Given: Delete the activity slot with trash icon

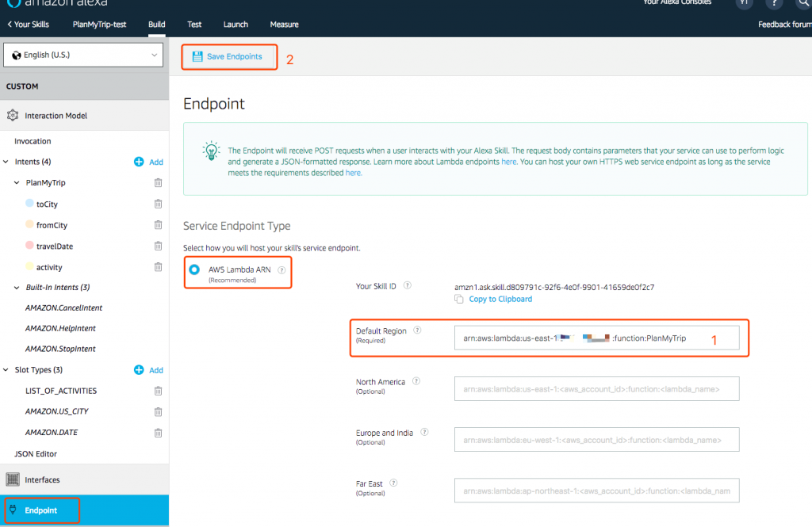Looking at the screenshot, I should (158, 267).
